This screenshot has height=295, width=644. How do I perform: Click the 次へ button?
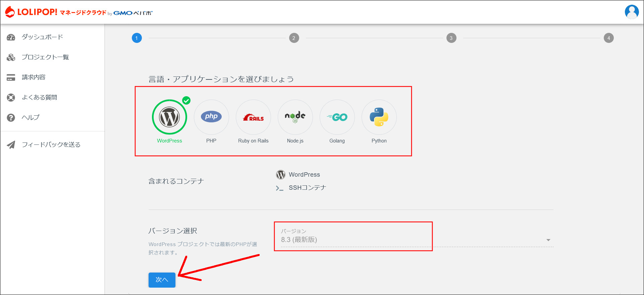(x=162, y=280)
